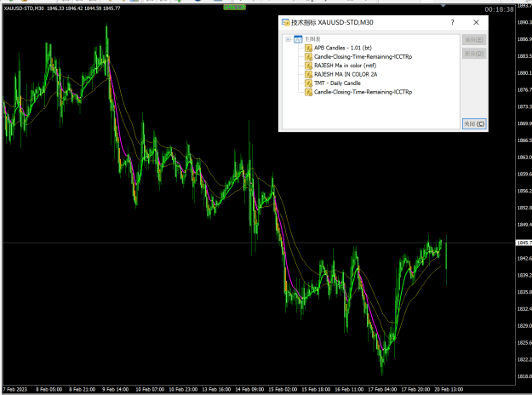This screenshot has width=532, height=395.
Task: Click the 关闭(C) close button
Action: pyautogui.click(x=474, y=123)
